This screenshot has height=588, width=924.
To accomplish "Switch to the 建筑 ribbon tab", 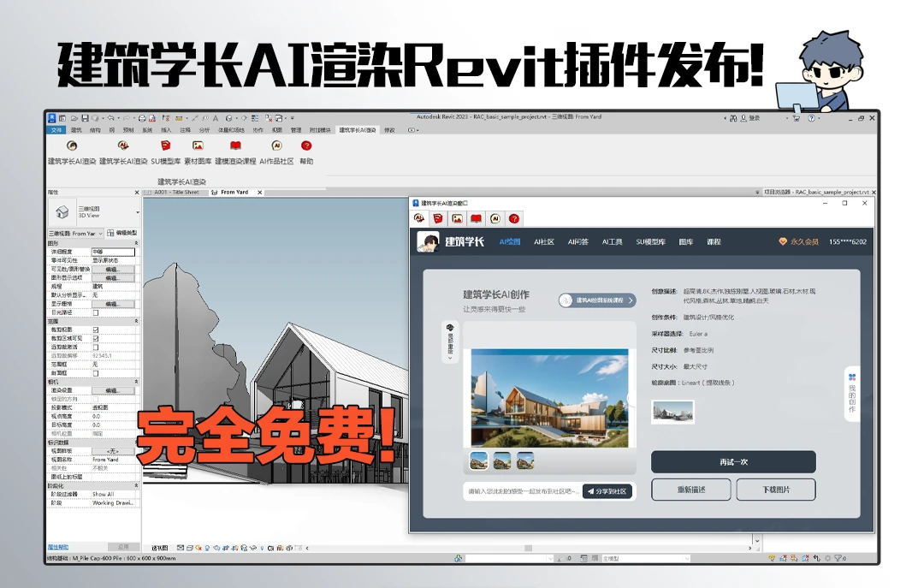I will coord(77,130).
